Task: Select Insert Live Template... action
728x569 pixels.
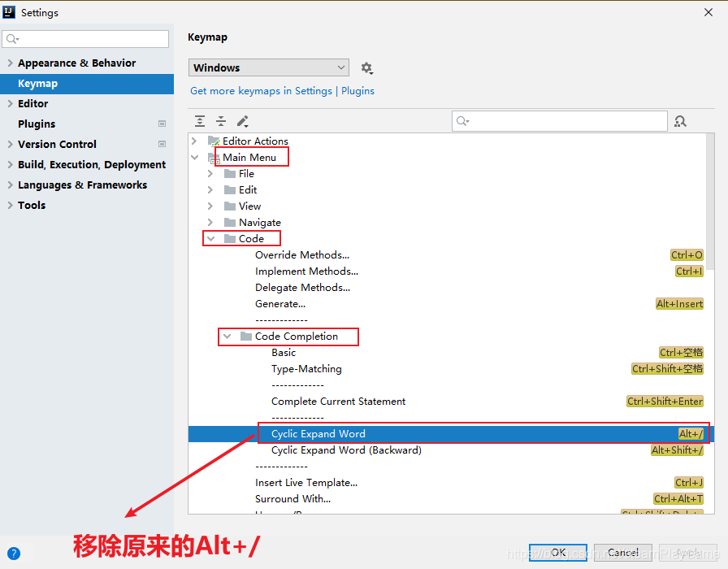Action: coord(306,483)
